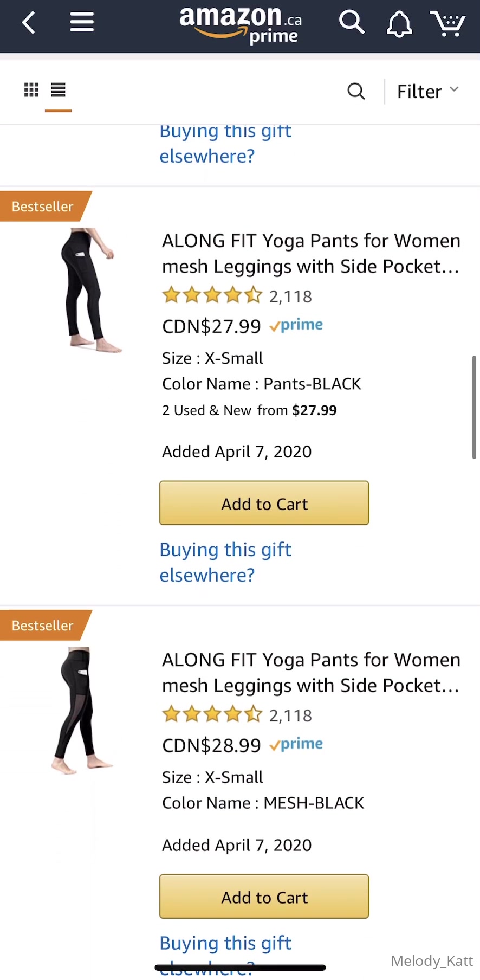Tap the MESH-BLACK leggings thumbnail

click(81, 710)
